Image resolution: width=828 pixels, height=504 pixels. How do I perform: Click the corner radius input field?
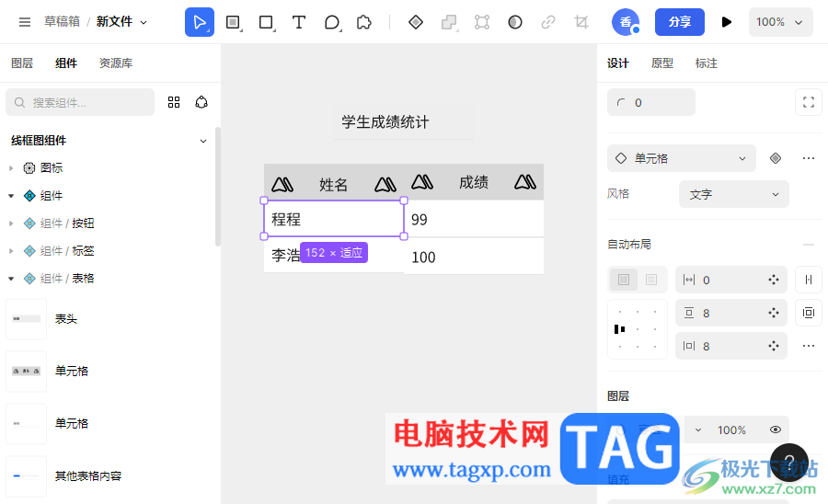tap(651, 102)
